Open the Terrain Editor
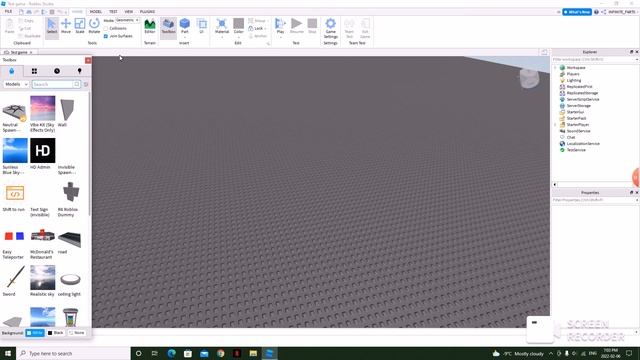Viewport: 640px width, 360px height. point(150,26)
